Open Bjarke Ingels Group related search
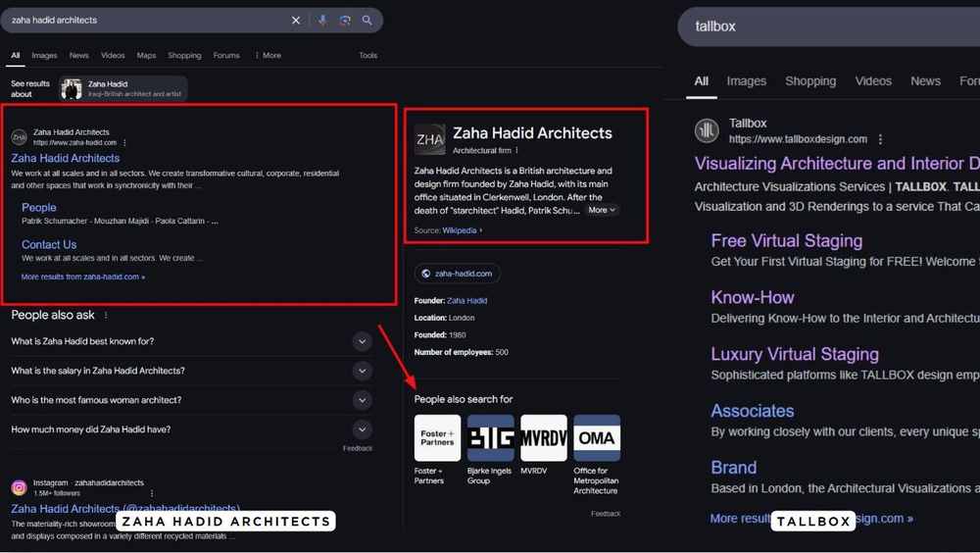 (491, 450)
